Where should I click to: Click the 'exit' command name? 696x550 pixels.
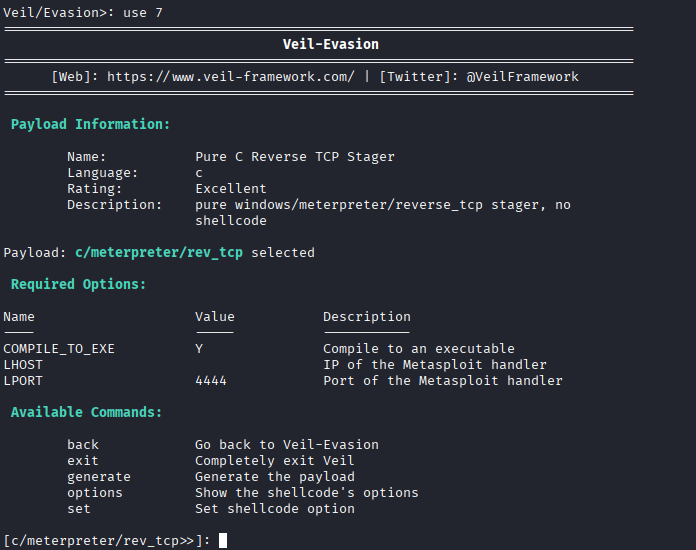83,460
